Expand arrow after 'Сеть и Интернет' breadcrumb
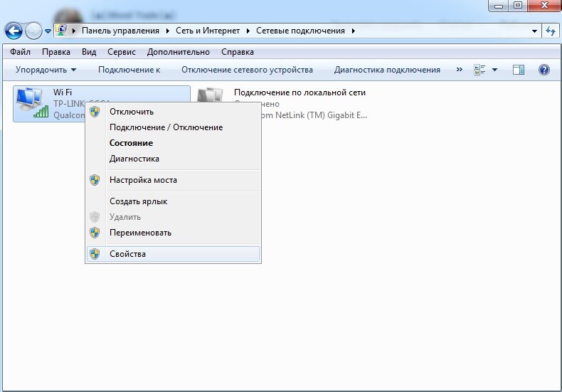Image resolution: width=562 pixels, height=392 pixels. [248, 31]
